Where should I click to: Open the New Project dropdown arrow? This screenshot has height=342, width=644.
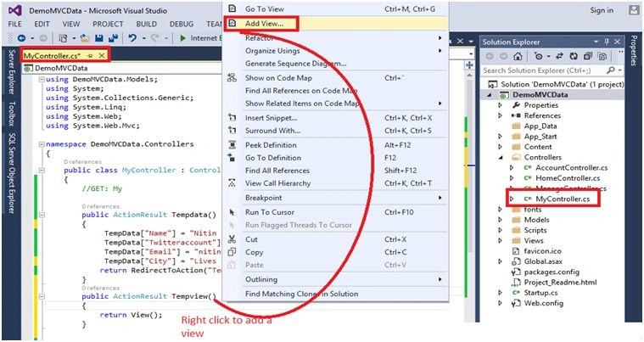coord(74,38)
